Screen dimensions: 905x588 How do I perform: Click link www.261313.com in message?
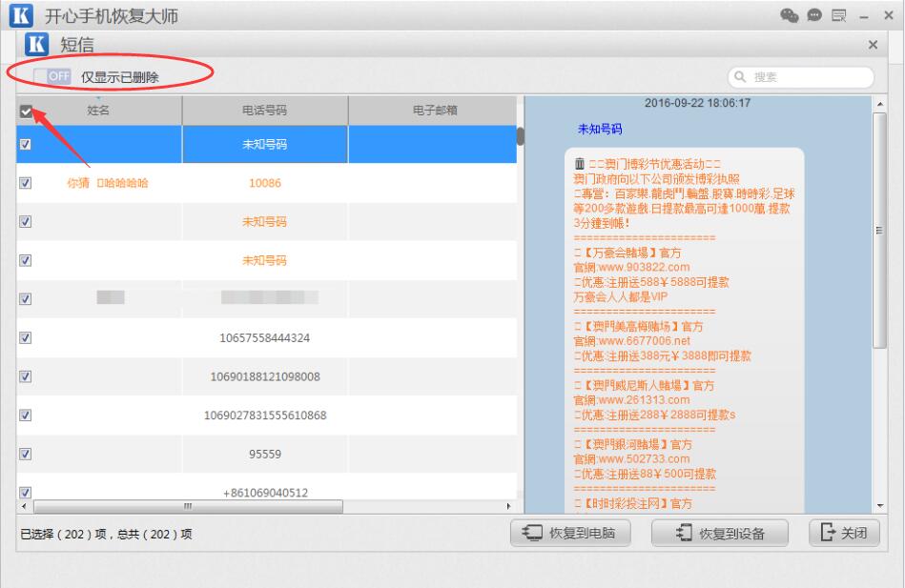coord(644,400)
